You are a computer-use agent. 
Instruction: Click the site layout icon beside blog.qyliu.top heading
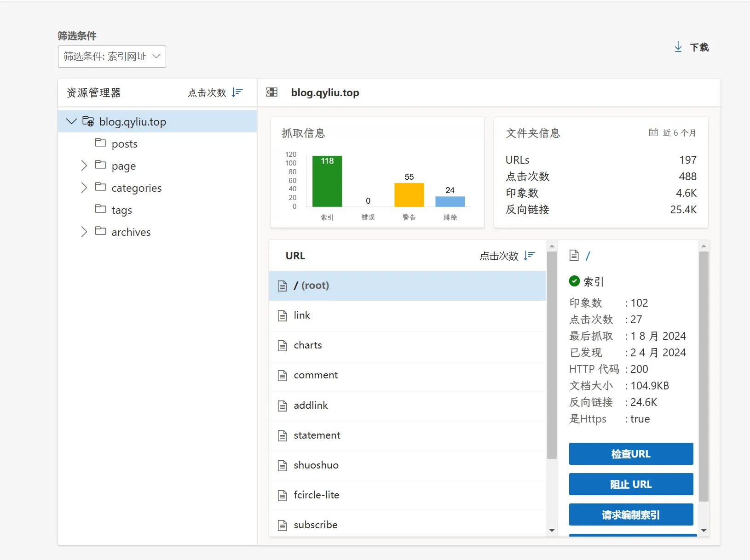272,92
